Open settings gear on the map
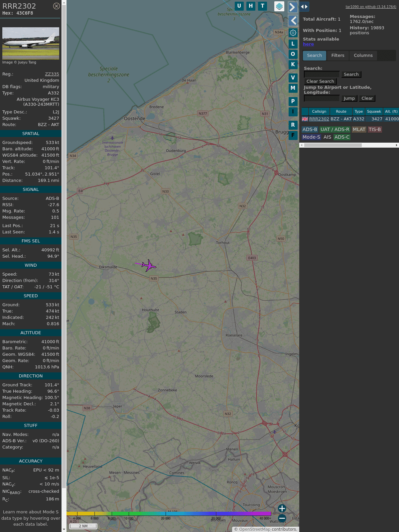399x532 pixels. [293, 33]
